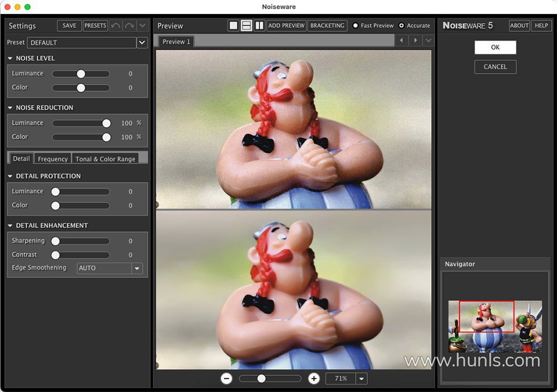Click ADD PREVIEW button
This screenshot has width=557, height=392.
pyautogui.click(x=286, y=26)
